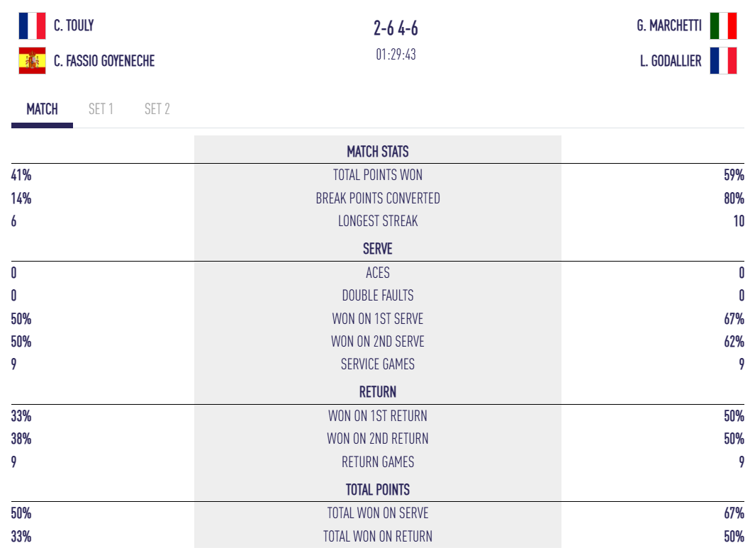Click the French flag beside C. Touly
Screen dimensions: 755x560
tap(32, 26)
